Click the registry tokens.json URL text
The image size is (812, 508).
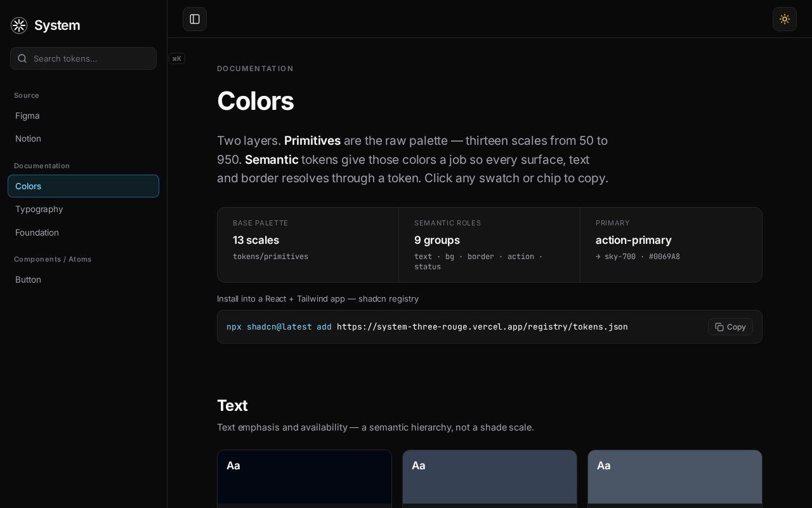click(482, 326)
